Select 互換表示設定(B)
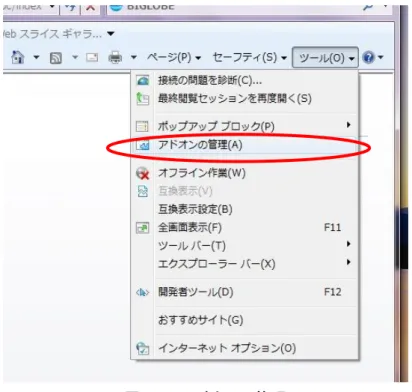 [x=244, y=209]
